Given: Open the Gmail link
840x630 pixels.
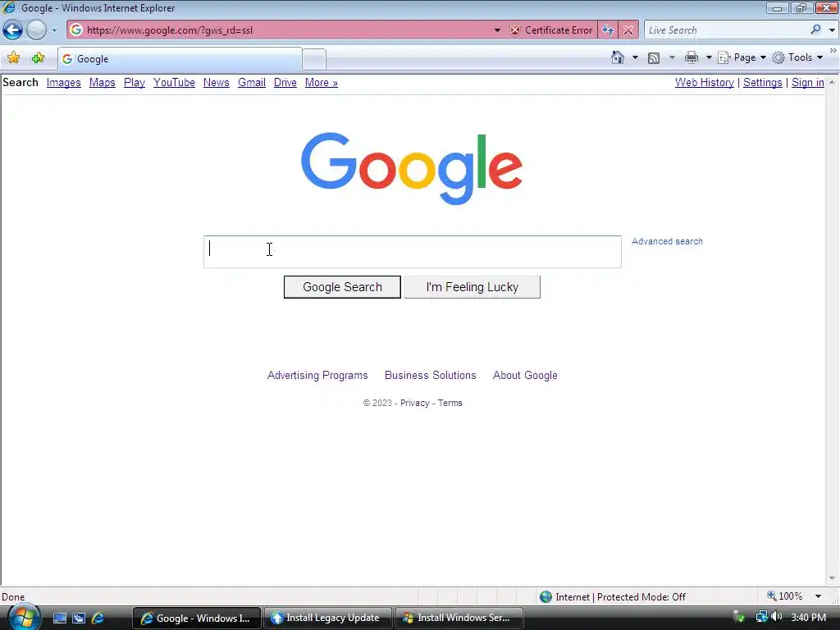Looking at the screenshot, I should pyautogui.click(x=252, y=83).
